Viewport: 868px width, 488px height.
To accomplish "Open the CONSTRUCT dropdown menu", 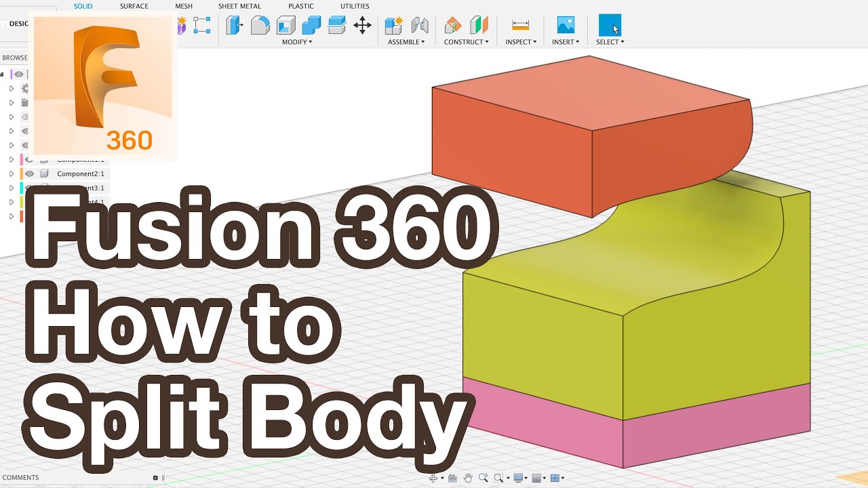I will [467, 42].
